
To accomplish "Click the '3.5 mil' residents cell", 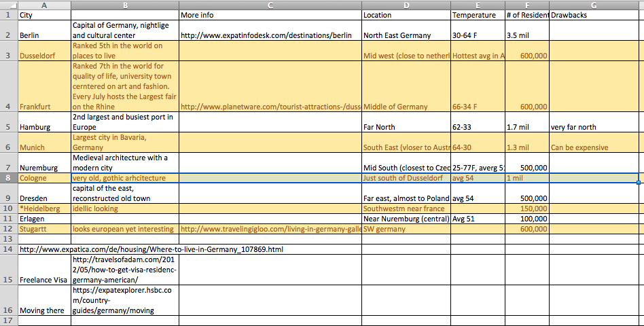I will coord(527,31).
